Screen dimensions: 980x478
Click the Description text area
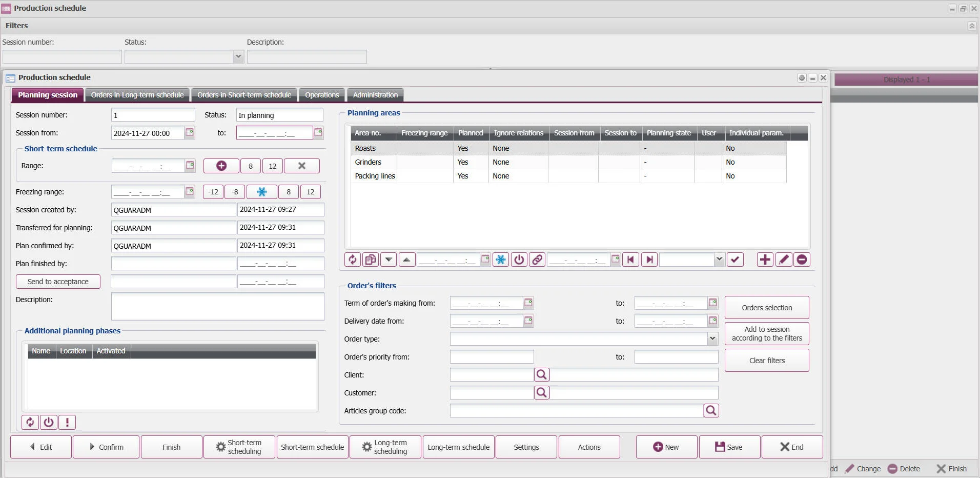(x=218, y=306)
